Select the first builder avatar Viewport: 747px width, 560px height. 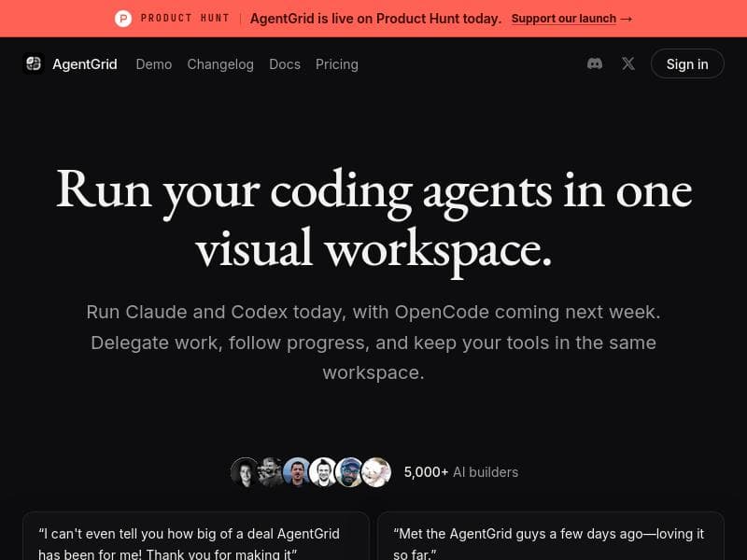point(245,472)
